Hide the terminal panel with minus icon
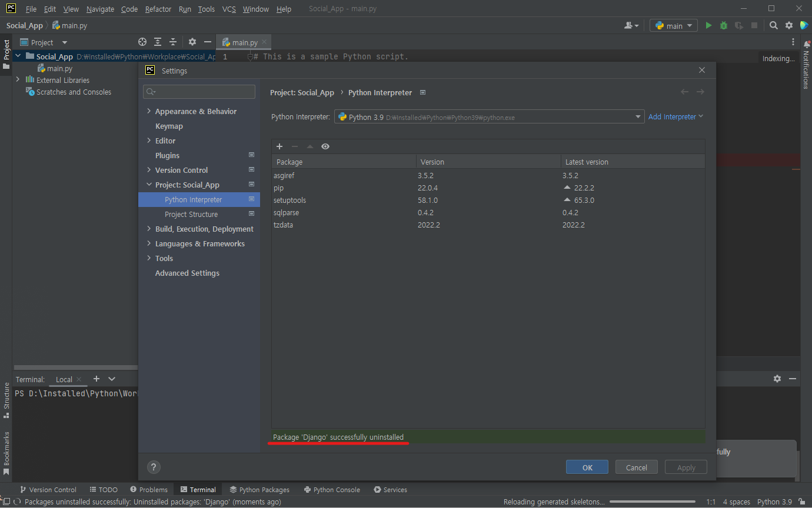Screen dimensions: 812x508 (793, 379)
